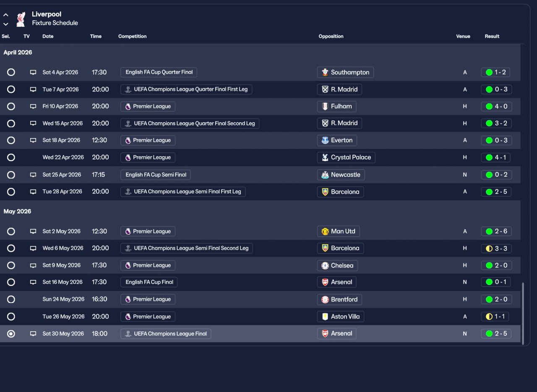Open the 1 - 1 result against Aston Villa
The height and width of the screenshot is (392, 537).
click(495, 316)
